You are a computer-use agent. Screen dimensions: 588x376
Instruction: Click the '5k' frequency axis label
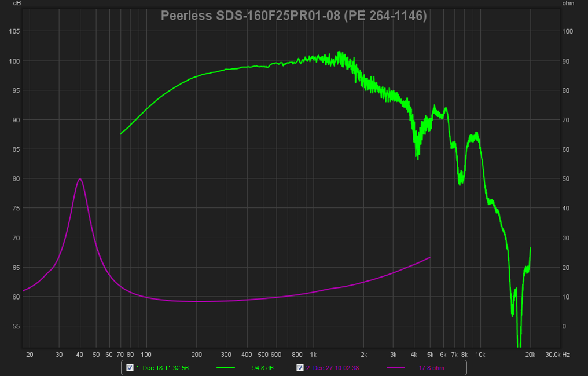coord(430,355)
